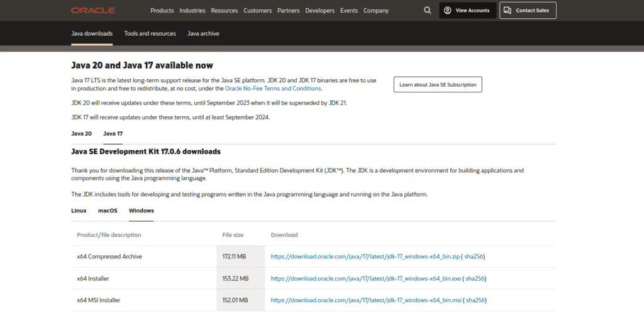Viewport: 644px width, 323px height.
Task: Download the x64 Installer exe link
Action: tap(366, 278)
